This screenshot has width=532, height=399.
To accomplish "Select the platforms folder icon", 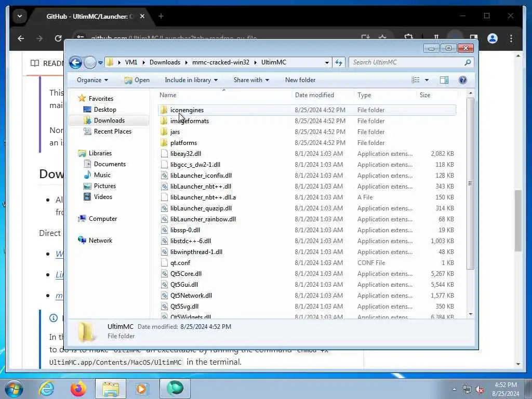I will [x=164, y=143].
